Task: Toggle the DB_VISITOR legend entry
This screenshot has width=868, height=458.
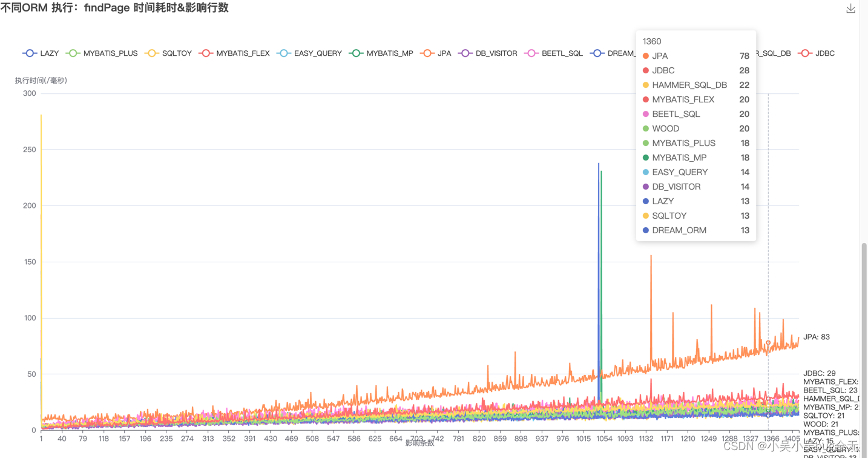Action: point(488,53)
